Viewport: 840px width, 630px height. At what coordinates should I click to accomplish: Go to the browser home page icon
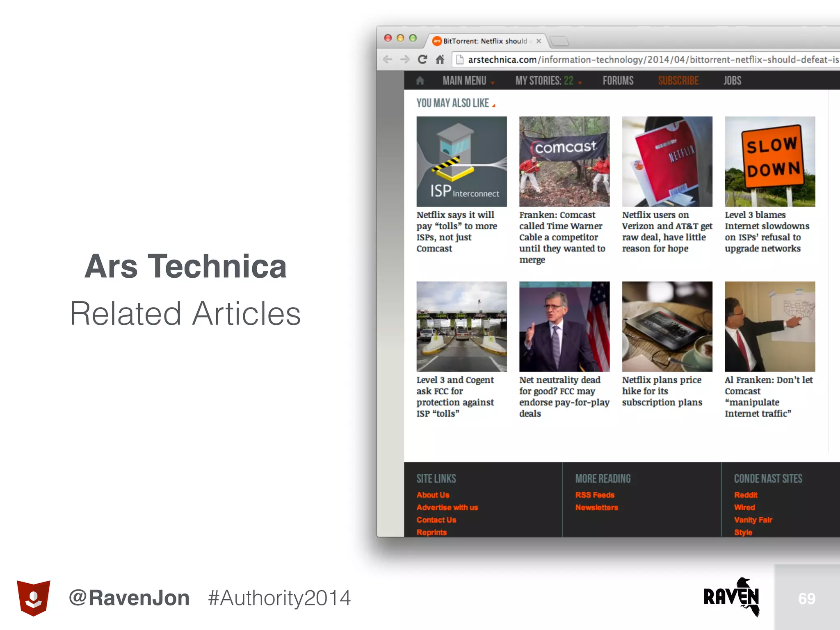[440, 60]
